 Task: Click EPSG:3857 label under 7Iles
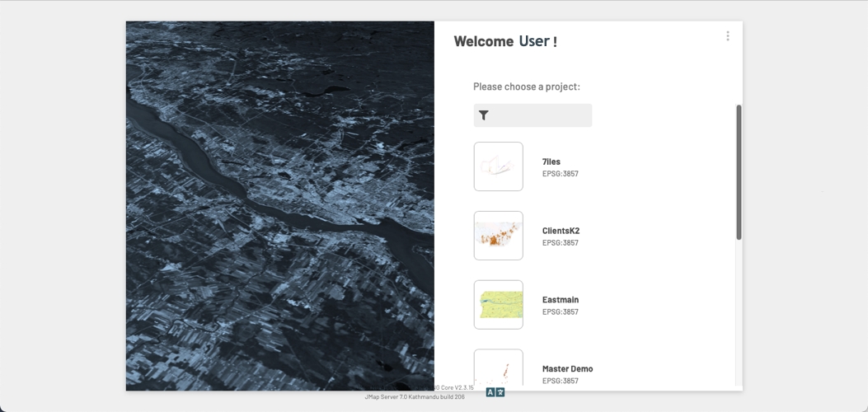point(561,174)
